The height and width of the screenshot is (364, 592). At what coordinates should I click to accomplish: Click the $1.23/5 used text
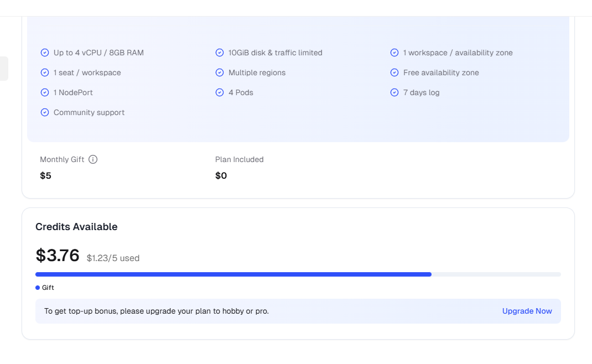tap(113, 258)
